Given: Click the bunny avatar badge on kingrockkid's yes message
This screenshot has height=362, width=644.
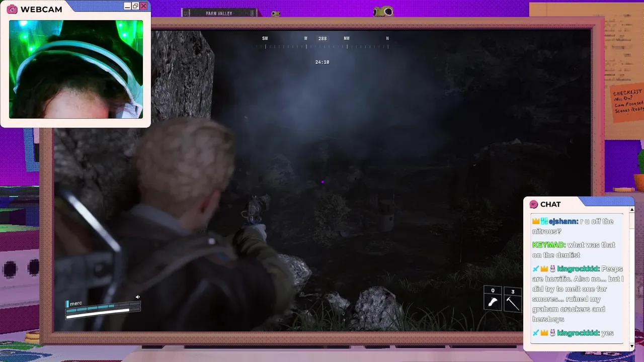Looking at the screenshot, I should (x=552, y=333).
